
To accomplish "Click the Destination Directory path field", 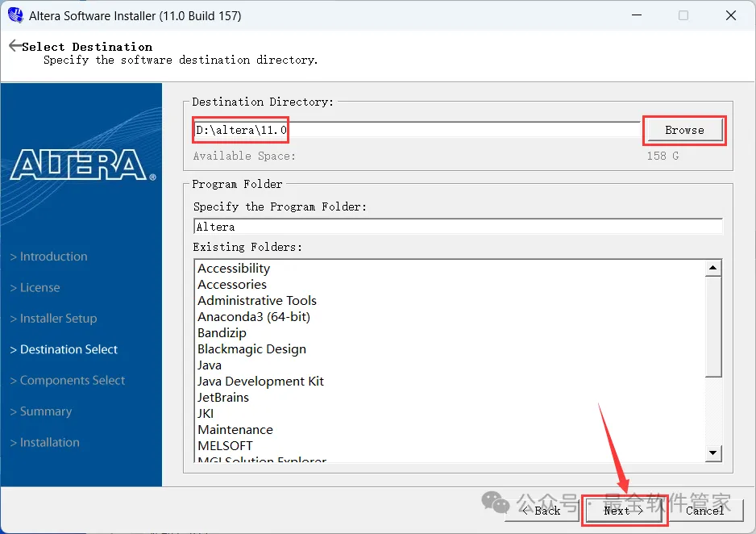I will coord(417,130).
